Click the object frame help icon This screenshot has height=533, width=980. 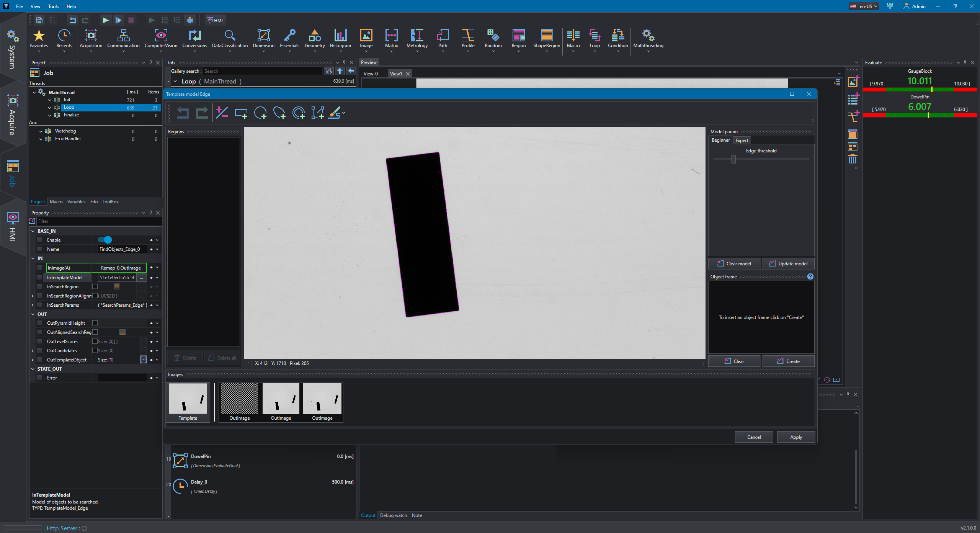(810, 276)
